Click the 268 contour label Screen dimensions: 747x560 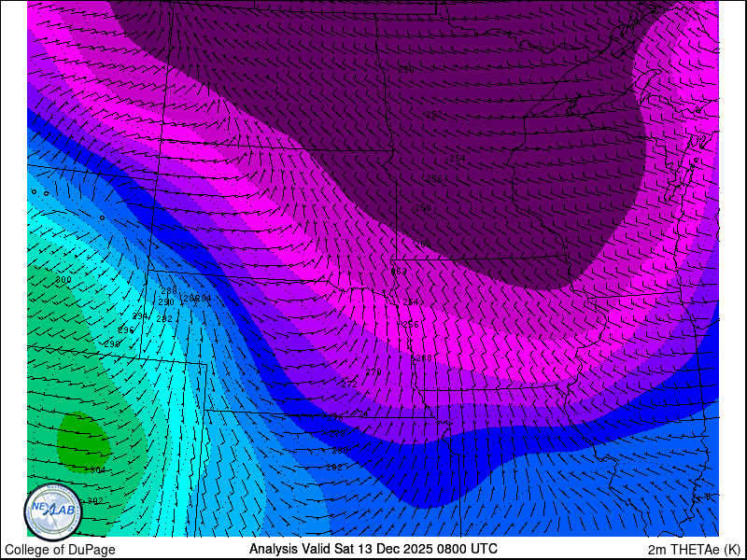pos(424,358)
